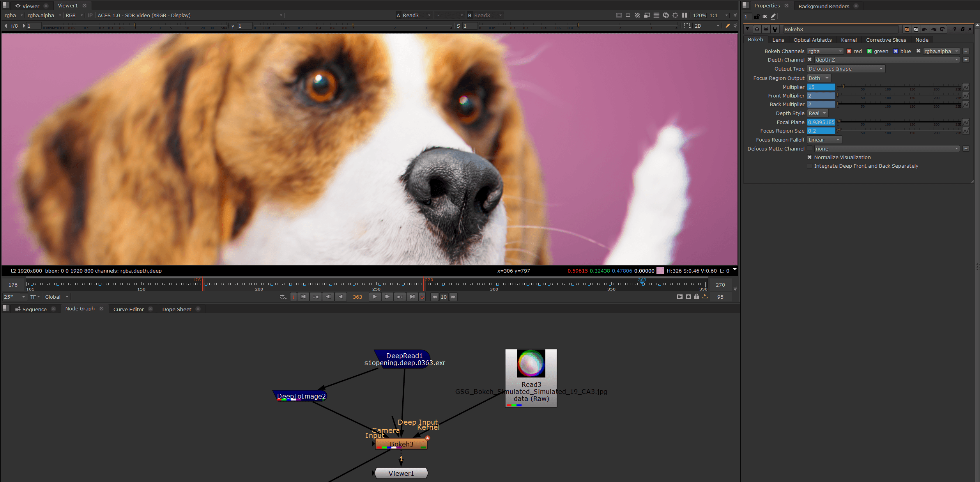980x482 pixels.
Task: Disable the Normalize Visualization checkbox
Action: [x=810, y=157]
